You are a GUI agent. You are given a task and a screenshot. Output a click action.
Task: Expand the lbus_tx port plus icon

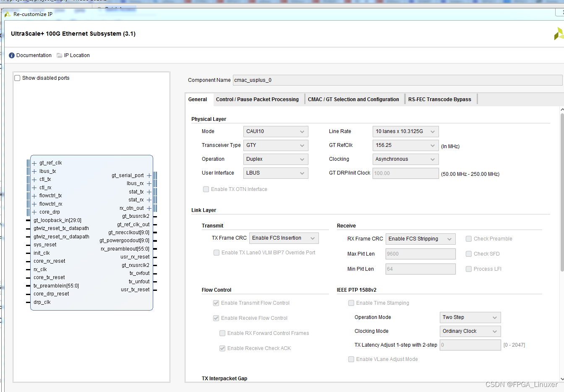34,171
